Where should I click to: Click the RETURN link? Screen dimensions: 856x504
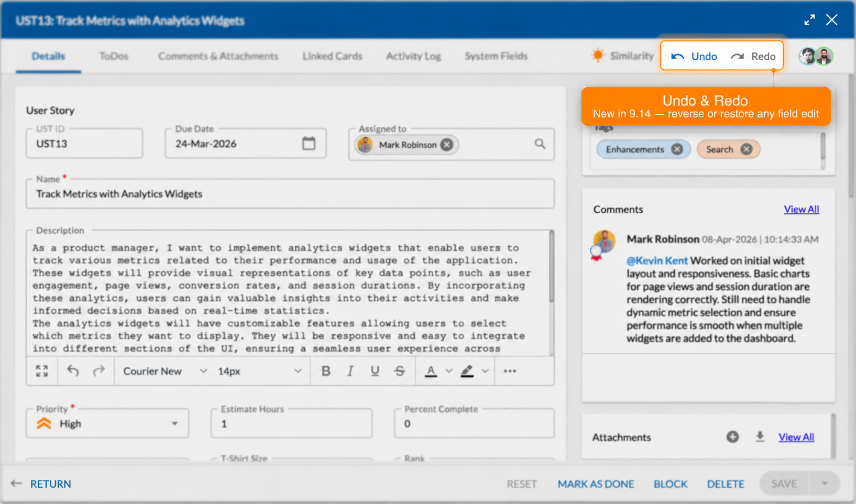click(41, 484)
